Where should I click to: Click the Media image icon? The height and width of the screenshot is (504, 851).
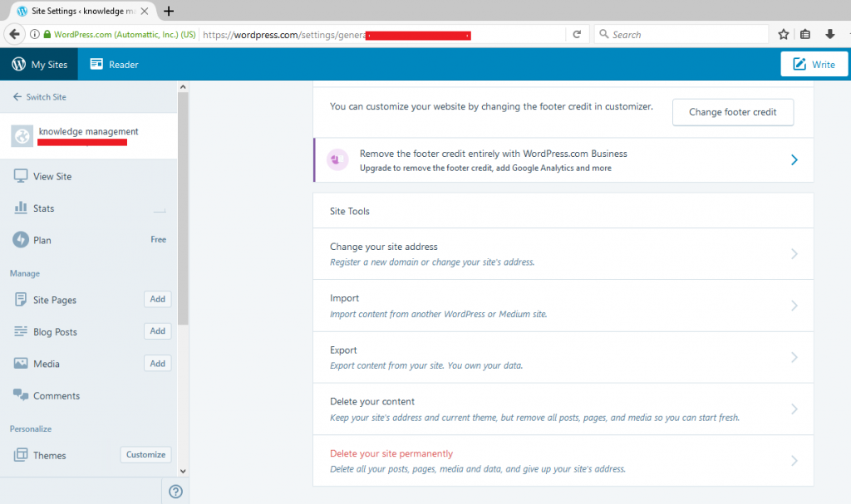click(21, 363)
